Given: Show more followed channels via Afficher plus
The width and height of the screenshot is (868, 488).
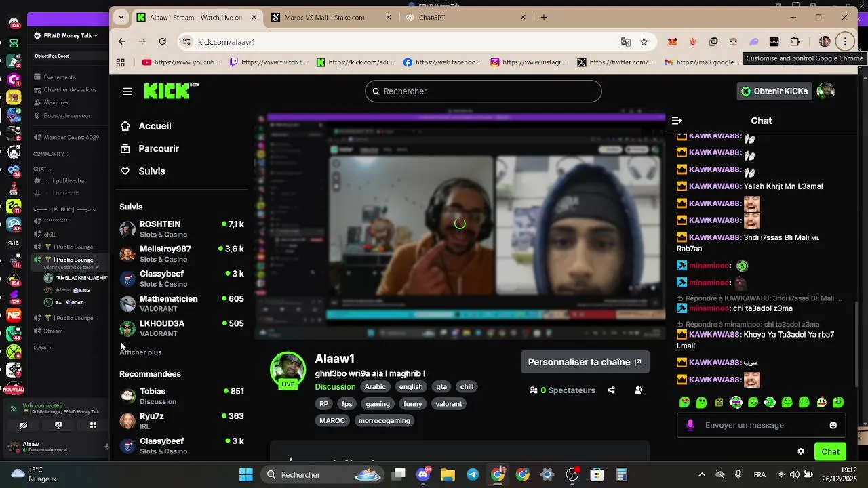Looking at the screenshot, I should (x=140, y=352).
